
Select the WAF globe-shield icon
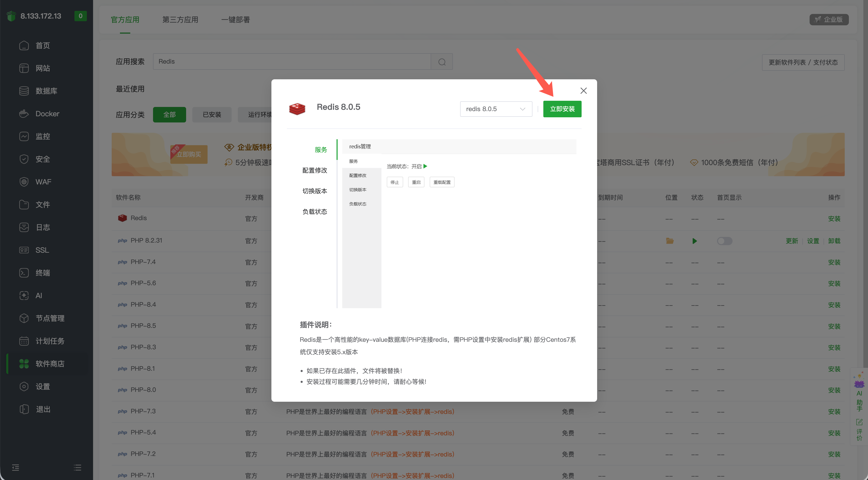click(24, 182)
